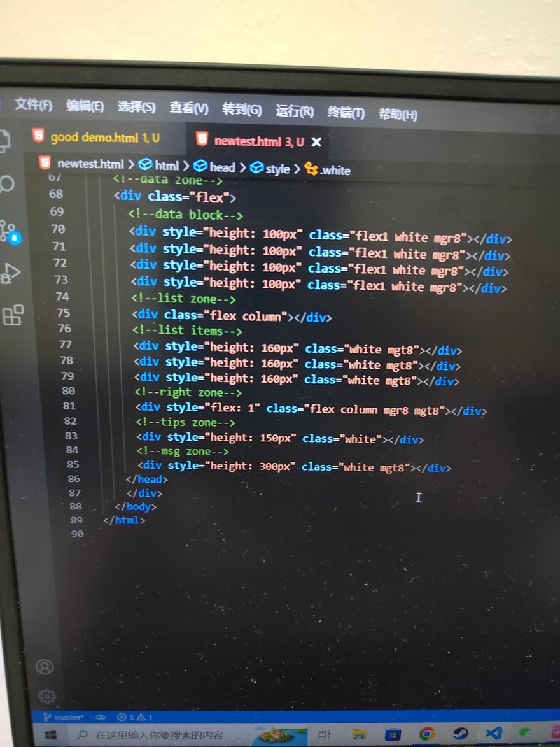Open the Extensions view
The width and height of the screenshot is (560, 747).
coord(13,315)
